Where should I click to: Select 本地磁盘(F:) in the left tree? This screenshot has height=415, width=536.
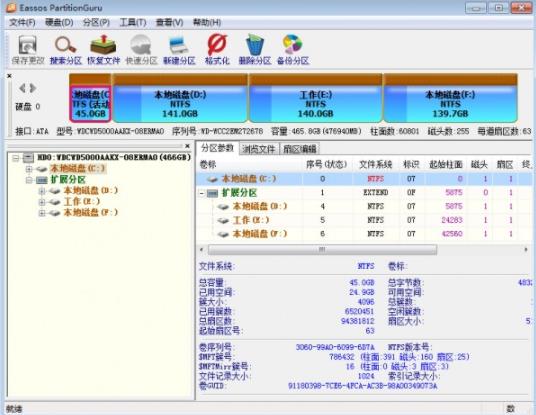[91, 212]
